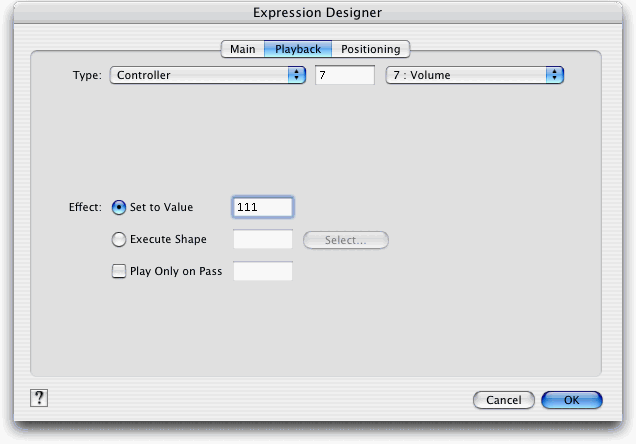Viewport: 636px width, 444px height.
Task: Expand the 7 : Volume dropdown
Action: click(x=475, y=75)
